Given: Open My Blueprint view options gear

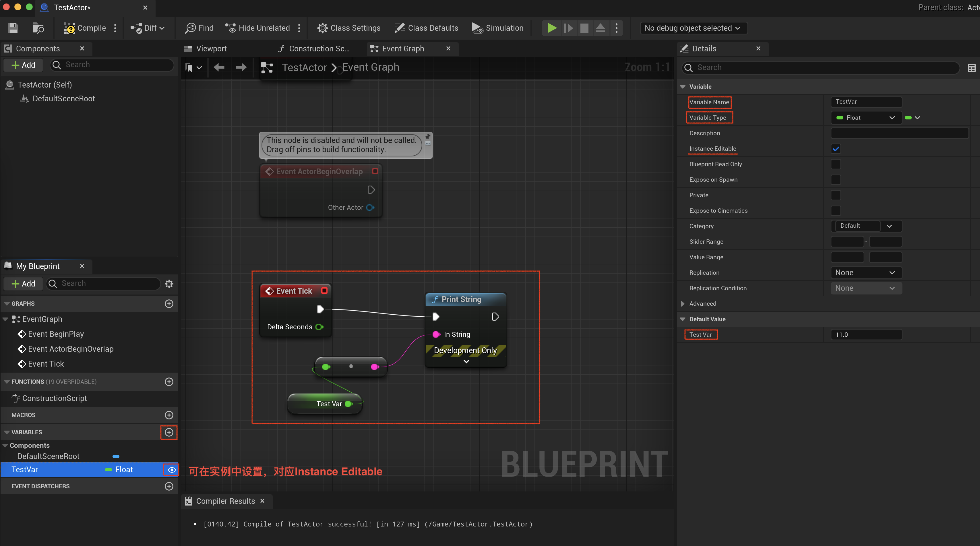Looking at the screenshot, I should coord(169,284).
